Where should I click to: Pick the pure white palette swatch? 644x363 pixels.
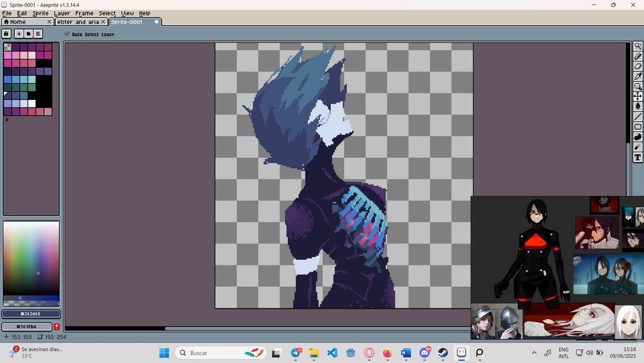point(32,103)
